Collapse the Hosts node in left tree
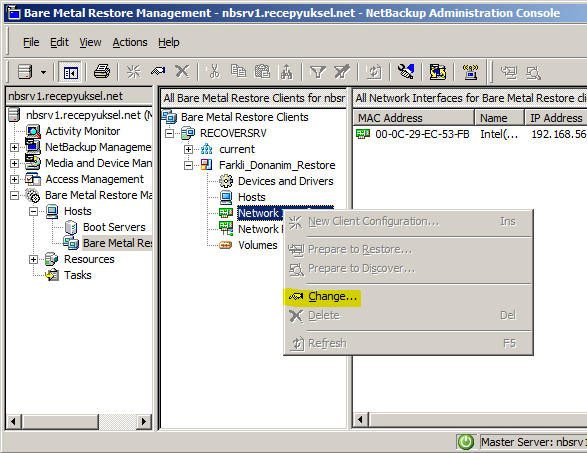 pos(33,211)
